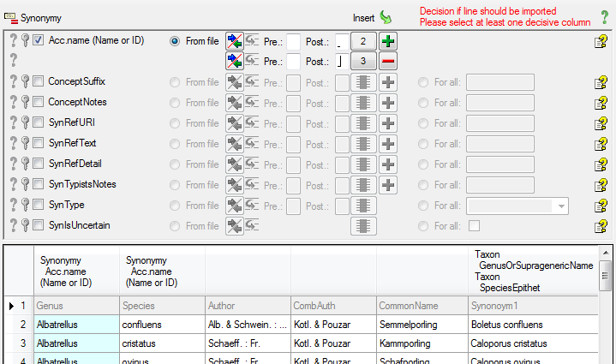This screenshot has width=616, height=364.
Task: Click key icon beside SynRefURI checkbox
Action: [26, 123]
